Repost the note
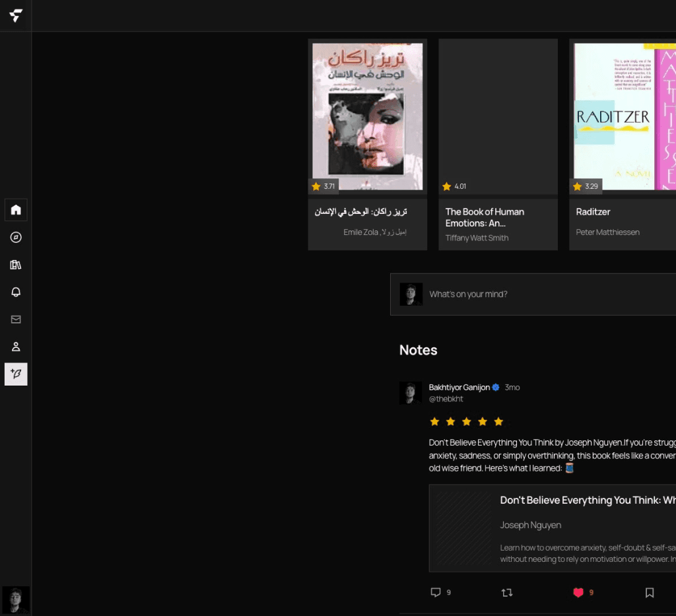676x616 pixels. 507,593
